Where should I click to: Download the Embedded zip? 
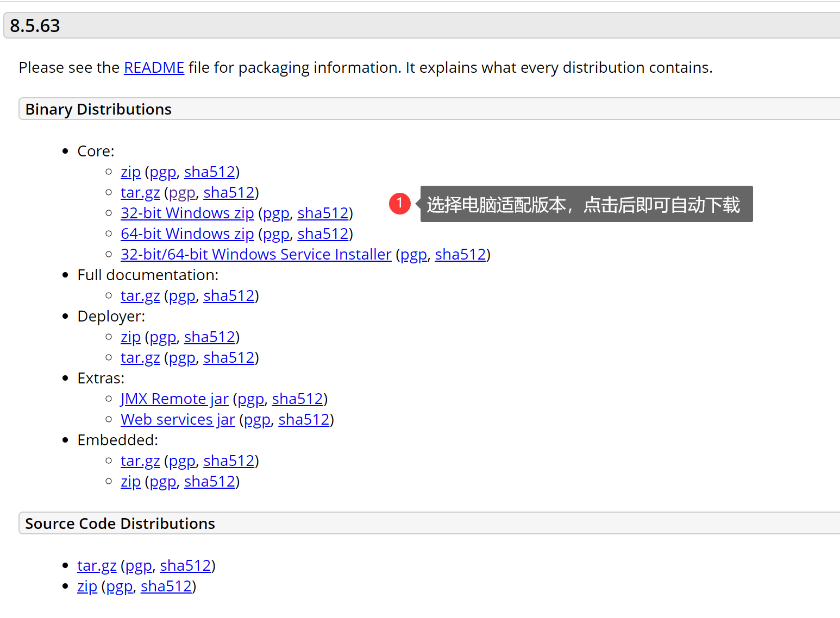tap(130, 482)
